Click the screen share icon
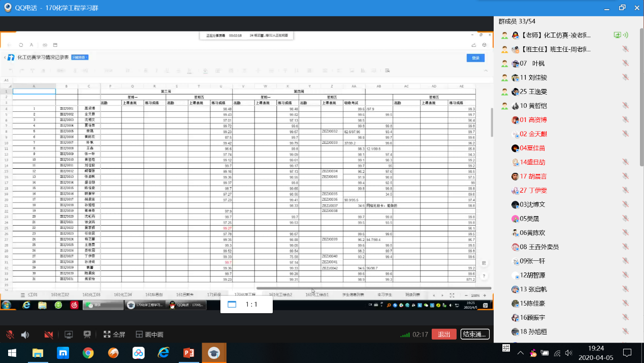The height and width of the screenshot is (363, 644). (x=69, y=335)
